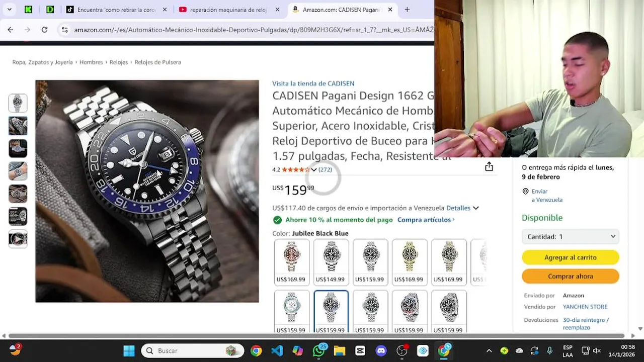Choose selected Jubilee Black Blue swatch

pos(331,312)
